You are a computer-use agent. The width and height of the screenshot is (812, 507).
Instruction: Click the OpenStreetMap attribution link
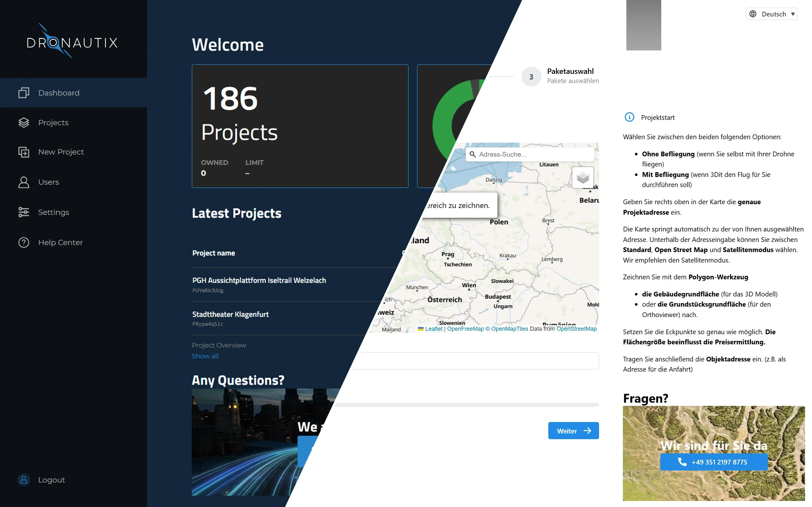pos(576,328)
